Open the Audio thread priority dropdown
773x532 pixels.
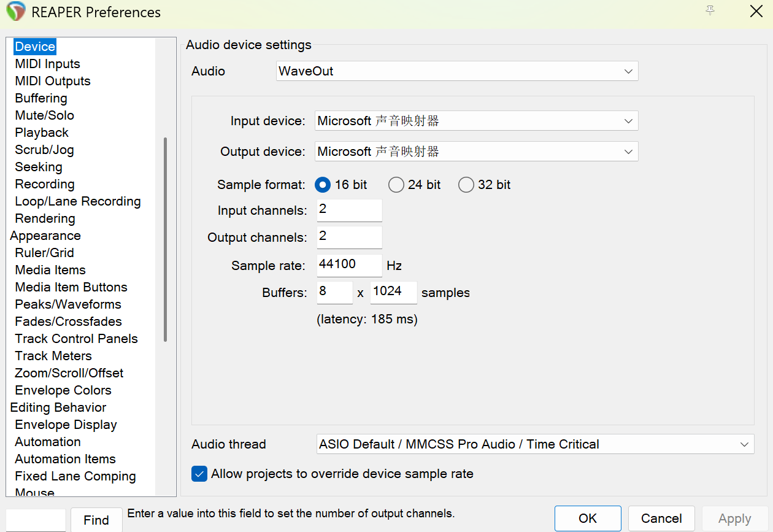click(x=534, y=444)
